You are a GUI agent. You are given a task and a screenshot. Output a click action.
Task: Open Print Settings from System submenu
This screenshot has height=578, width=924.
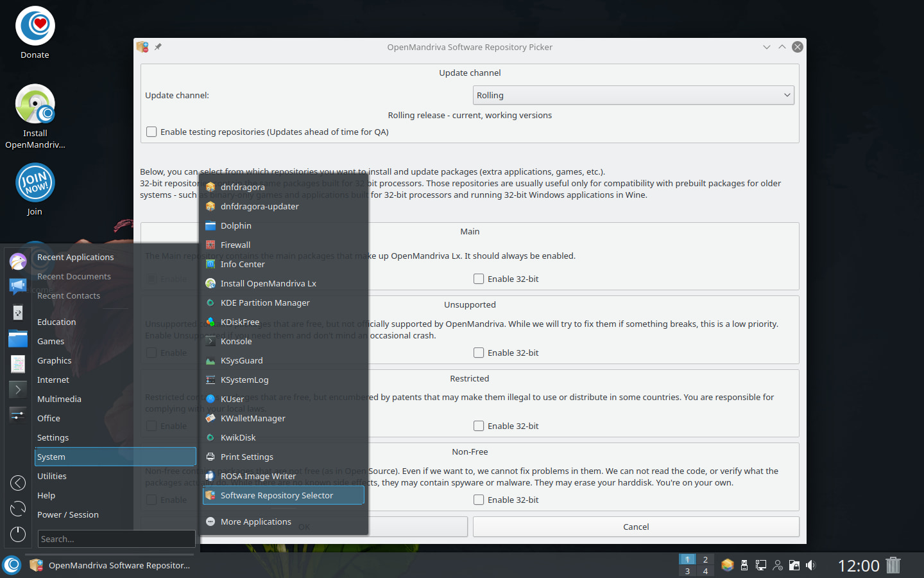click(284, 457)
